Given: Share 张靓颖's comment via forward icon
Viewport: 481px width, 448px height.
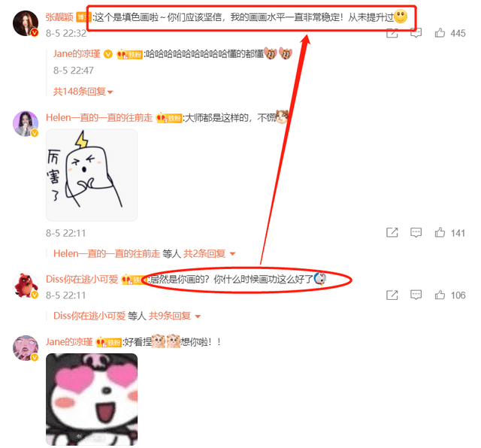Looking at the screenshot, I should 392,33.
